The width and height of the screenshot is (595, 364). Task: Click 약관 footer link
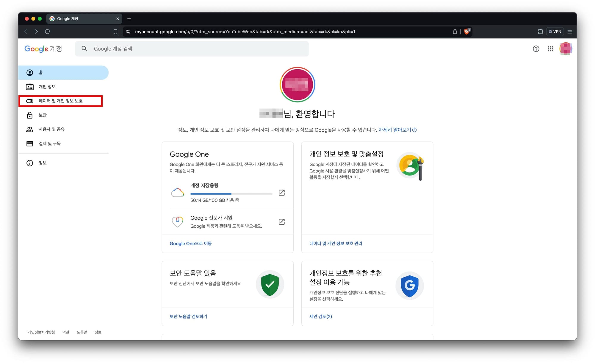click(x=66, y=332)
